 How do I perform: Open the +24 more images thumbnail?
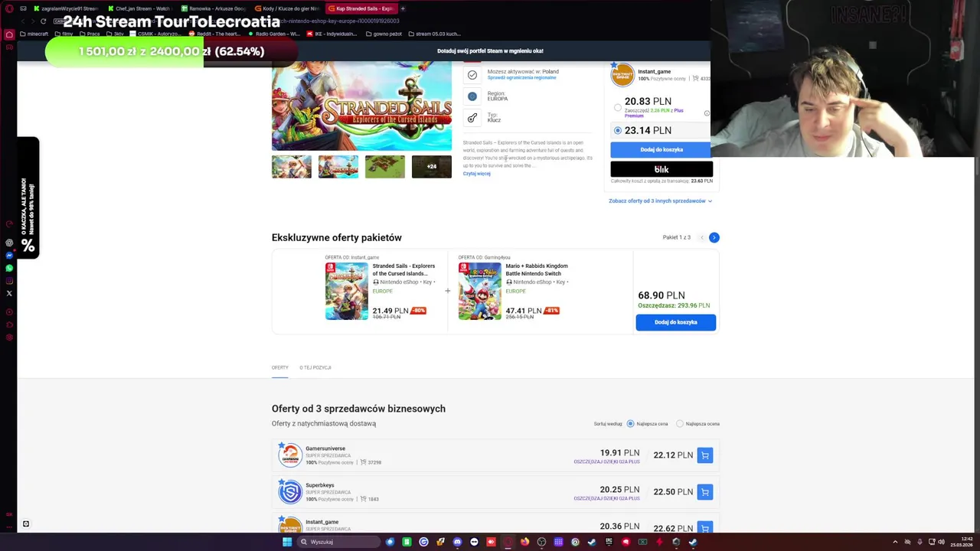click(432, 167)
